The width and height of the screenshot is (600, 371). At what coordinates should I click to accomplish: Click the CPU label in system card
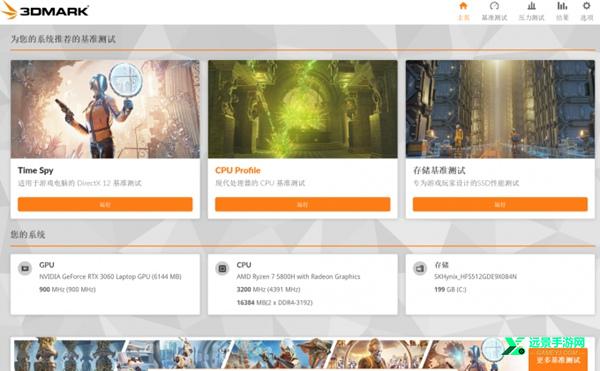(244, 265)
